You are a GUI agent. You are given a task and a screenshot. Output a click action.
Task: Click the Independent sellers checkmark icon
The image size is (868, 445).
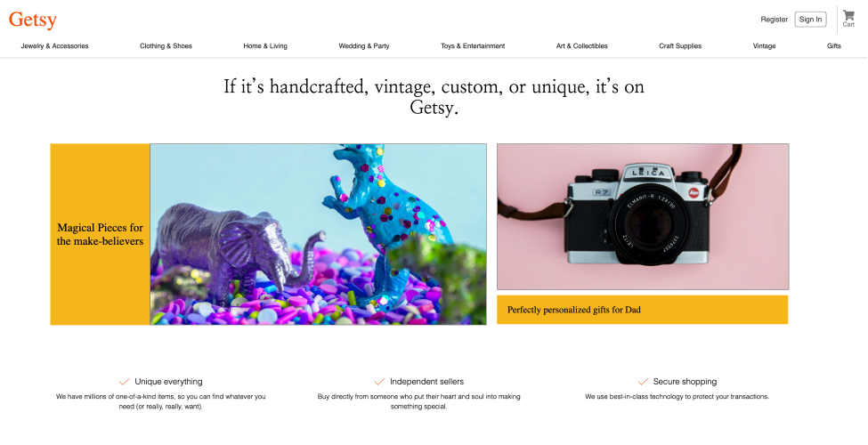(x=379, y=382)
